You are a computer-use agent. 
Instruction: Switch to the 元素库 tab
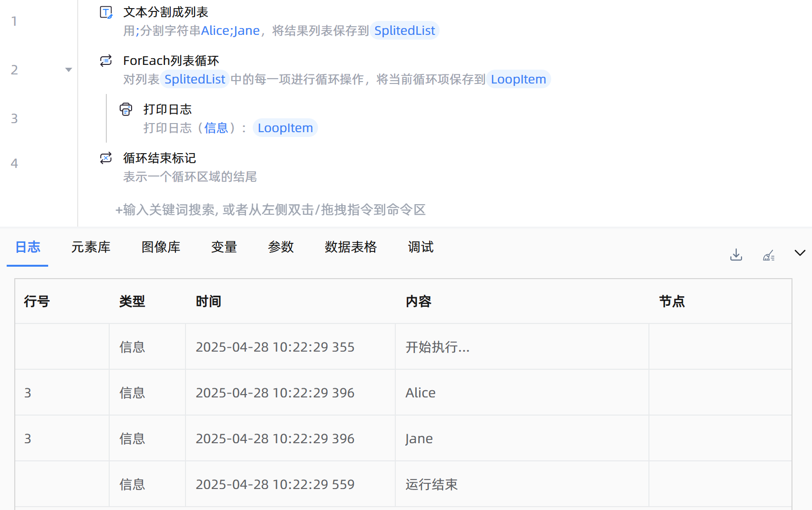[x=91, y=247]
